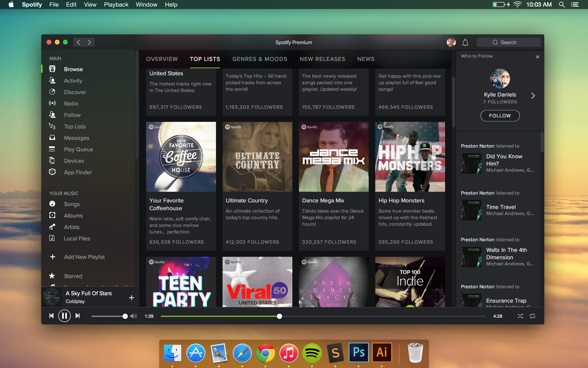
Task: Open Top 100 Indie cover art
Action: point(410,282)
